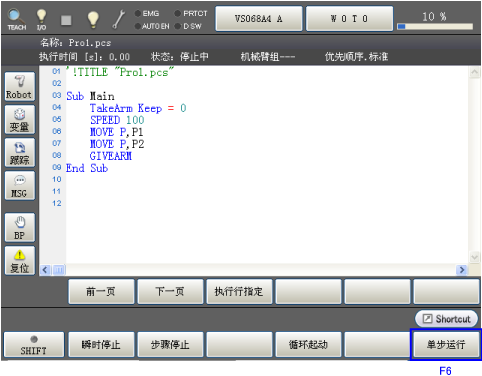Click the W0 T0 work/tool selector

[349, 19]
